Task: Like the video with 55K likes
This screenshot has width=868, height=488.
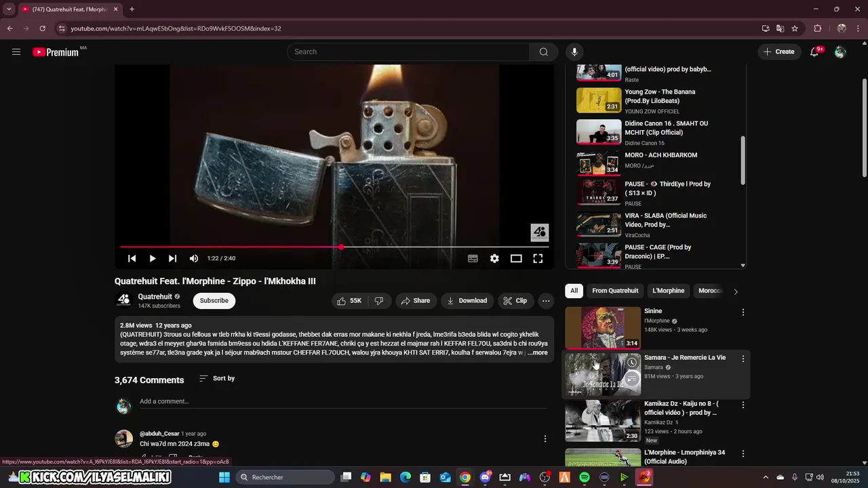Action: click(x=349, y=301)
